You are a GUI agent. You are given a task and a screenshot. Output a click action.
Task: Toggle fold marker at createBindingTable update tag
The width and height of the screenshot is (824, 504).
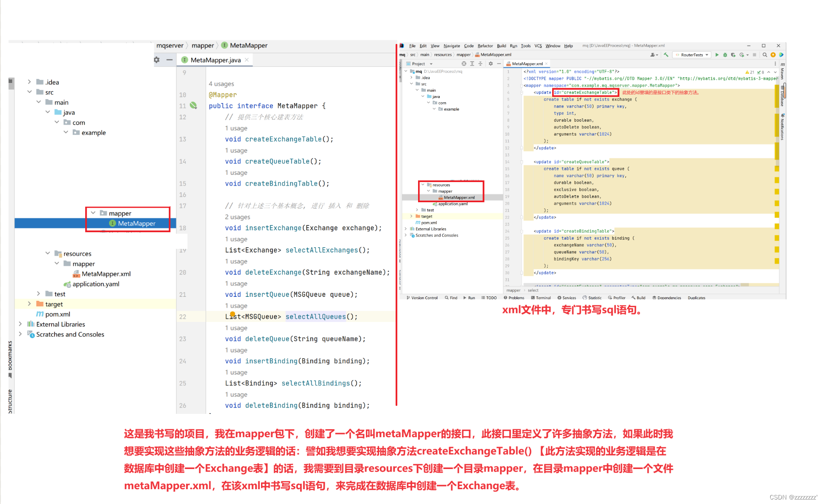click(522, 231)
